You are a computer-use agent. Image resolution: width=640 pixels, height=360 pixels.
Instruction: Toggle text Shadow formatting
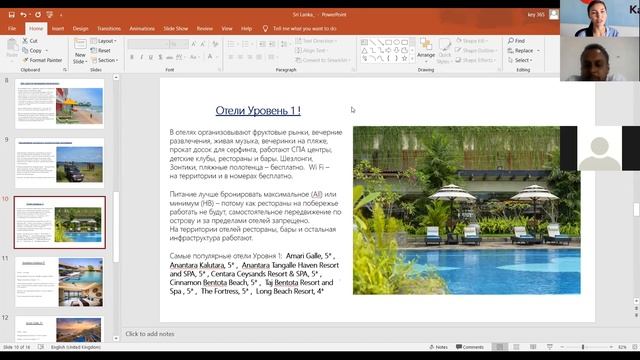tap(160, 57)
